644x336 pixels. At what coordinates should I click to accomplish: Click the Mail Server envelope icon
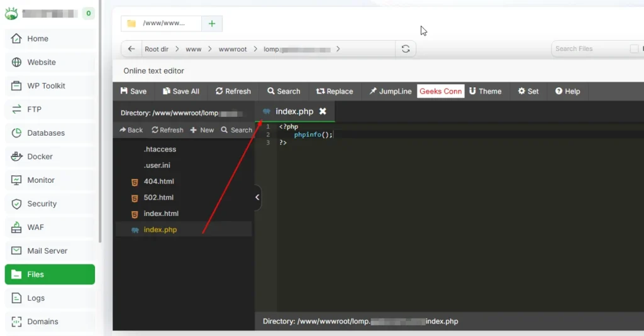pyautogui.click(x=16, y=251)
